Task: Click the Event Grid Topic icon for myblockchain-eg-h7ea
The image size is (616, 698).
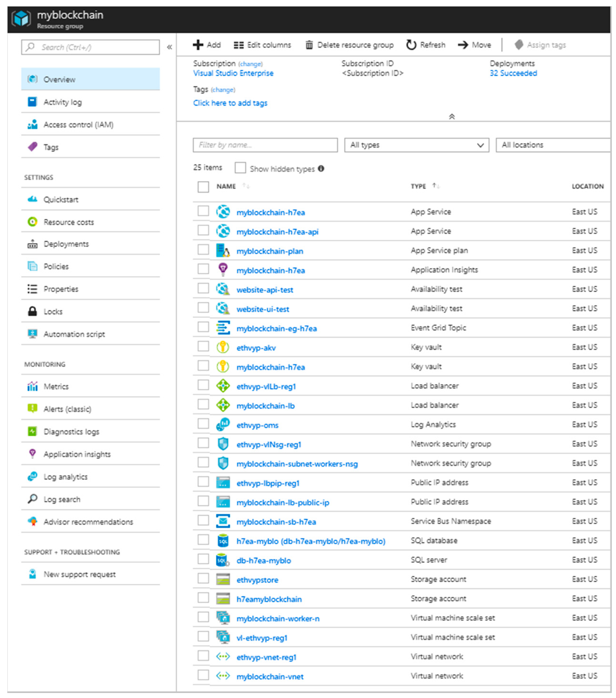Action: point(223,328)
